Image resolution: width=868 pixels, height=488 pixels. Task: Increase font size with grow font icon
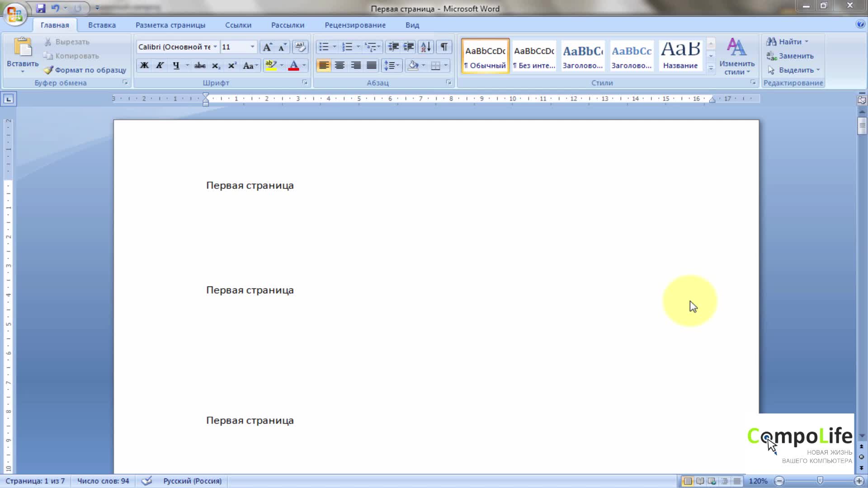(268, 47)
